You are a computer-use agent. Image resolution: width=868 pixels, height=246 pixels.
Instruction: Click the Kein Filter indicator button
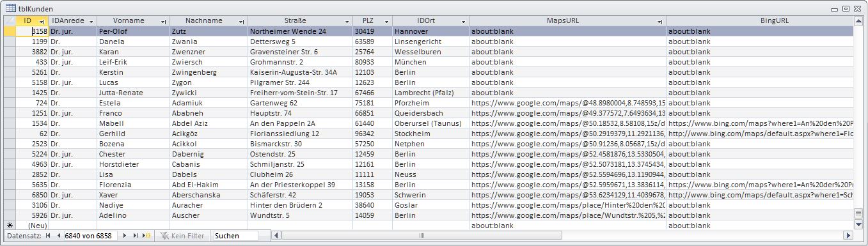[182, 236]
